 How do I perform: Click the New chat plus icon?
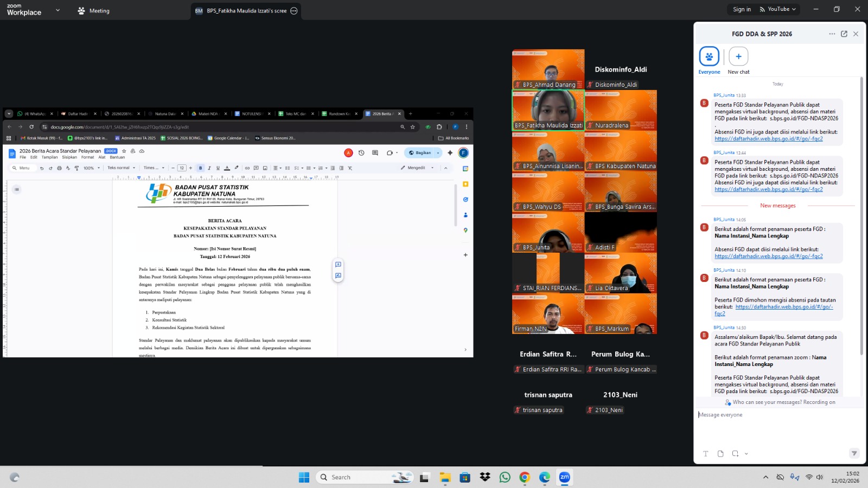coord(738,56)
